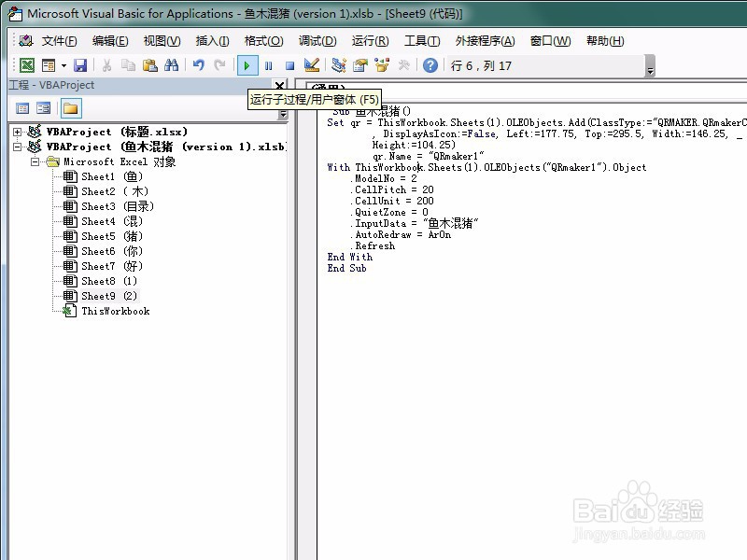This screenshot has height=560, width=747.
Task: Open the Insert object dropdown arrow
Action: 63,65
